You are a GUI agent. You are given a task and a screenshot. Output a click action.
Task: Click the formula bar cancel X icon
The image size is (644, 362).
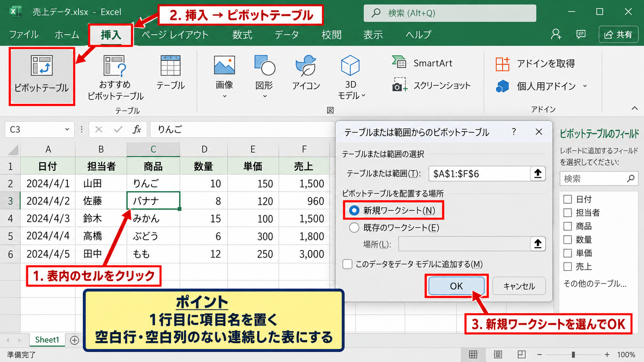click(x=99, y=130)
